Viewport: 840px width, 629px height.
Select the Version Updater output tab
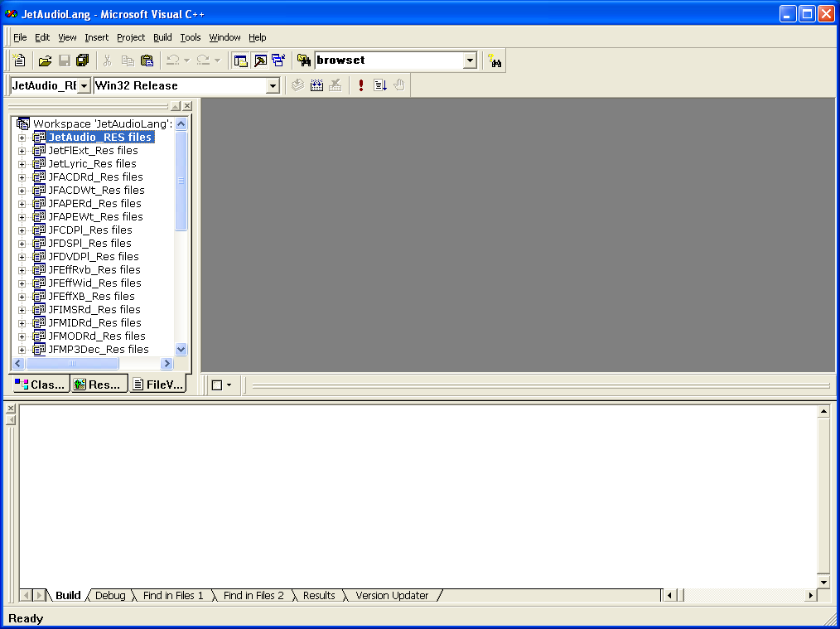[x=392, y=595]
